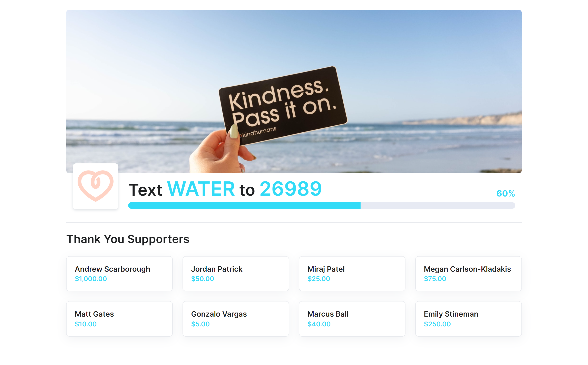Select the Gonzalo Vargas supporter card
This screenshot has width=588, height=365.
(x=235, y=318)
